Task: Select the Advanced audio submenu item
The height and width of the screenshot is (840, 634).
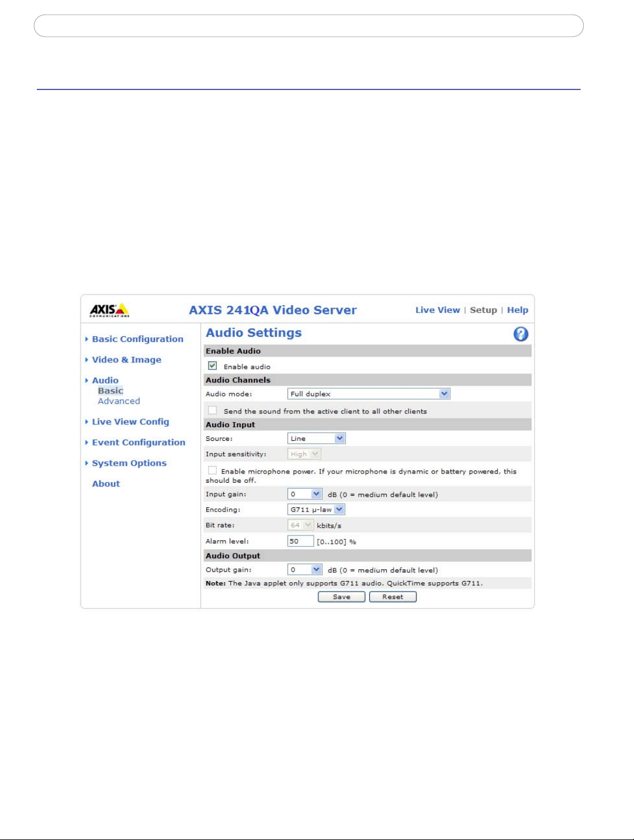Action: tap(119, 402)
